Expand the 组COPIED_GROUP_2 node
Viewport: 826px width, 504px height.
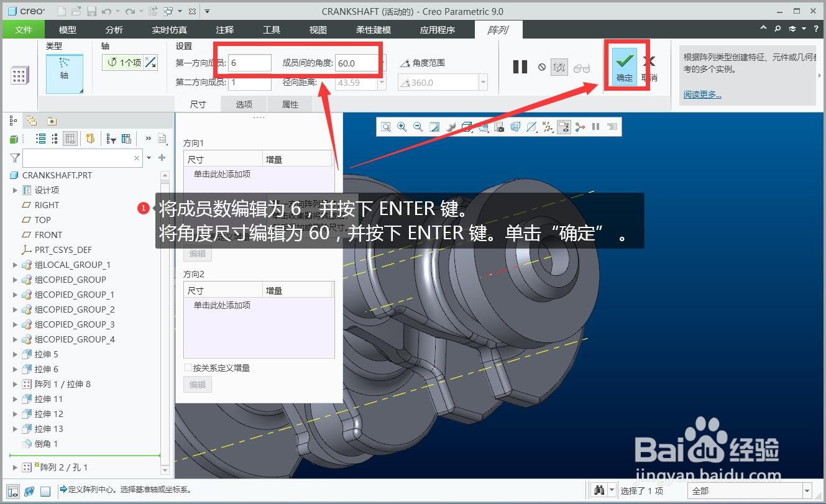[16, 309]
